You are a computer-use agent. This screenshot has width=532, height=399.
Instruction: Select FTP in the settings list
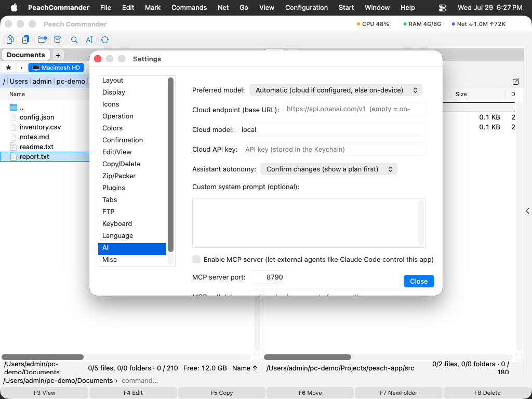(132, 212)
